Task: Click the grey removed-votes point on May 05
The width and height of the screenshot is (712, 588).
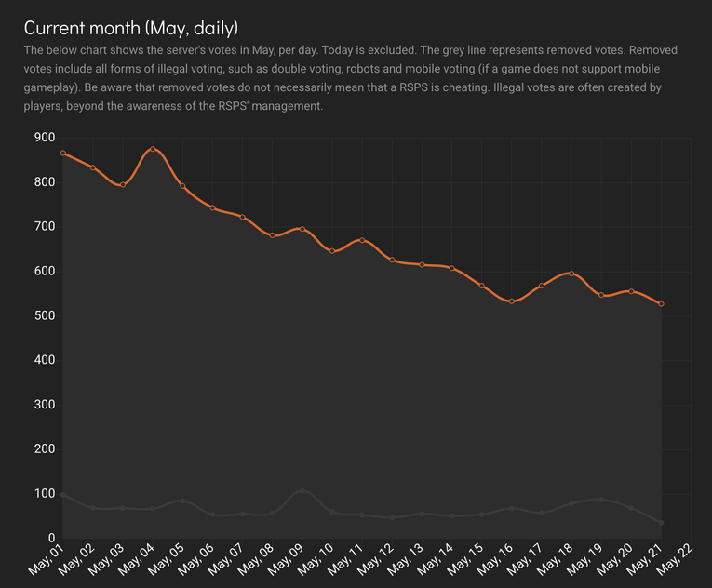Action: point(182,501)
